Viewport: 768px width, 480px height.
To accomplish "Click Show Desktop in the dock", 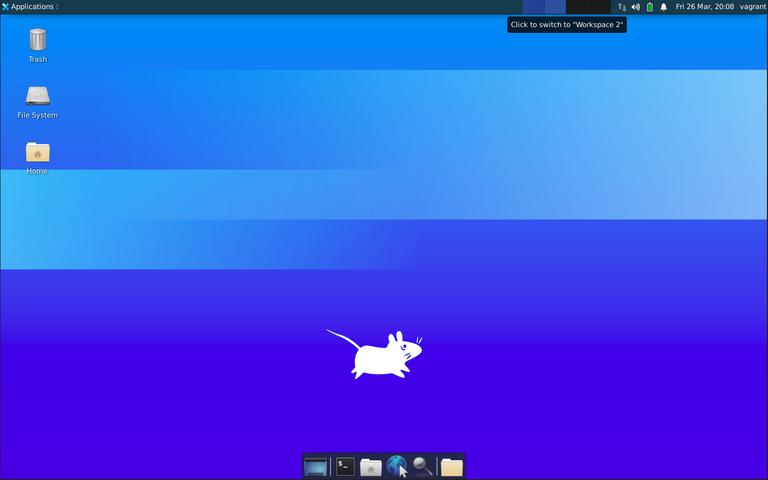I will click(x=316, y=467).
